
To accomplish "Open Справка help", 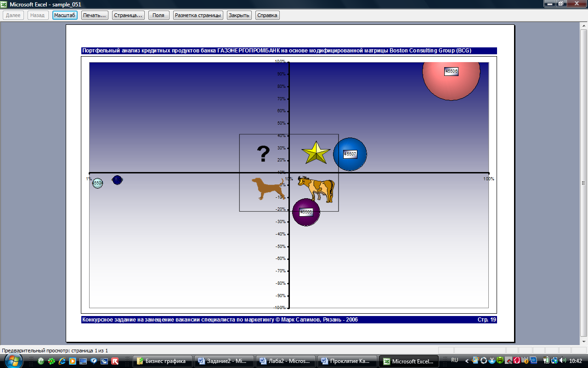I will (267, 15).
